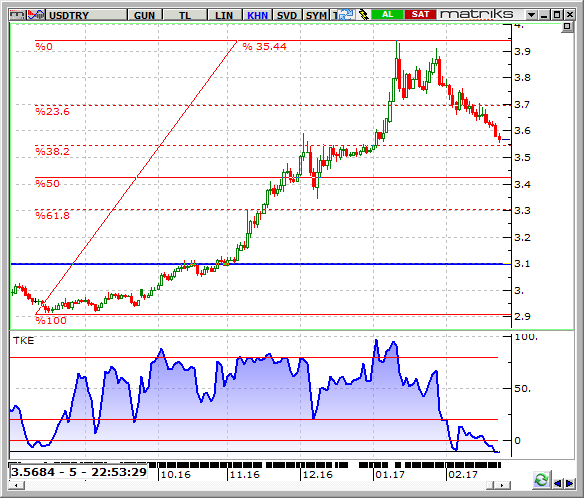584x498 pixels.
Task: Click the blue sync arrows icon in toolbar
Action: tap(347, 15)
